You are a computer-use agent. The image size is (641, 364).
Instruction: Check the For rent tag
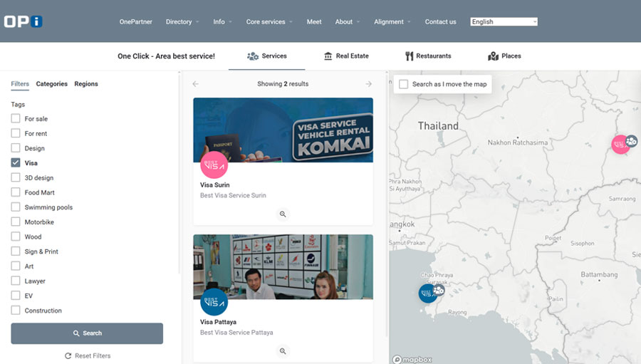pos(16,133)
